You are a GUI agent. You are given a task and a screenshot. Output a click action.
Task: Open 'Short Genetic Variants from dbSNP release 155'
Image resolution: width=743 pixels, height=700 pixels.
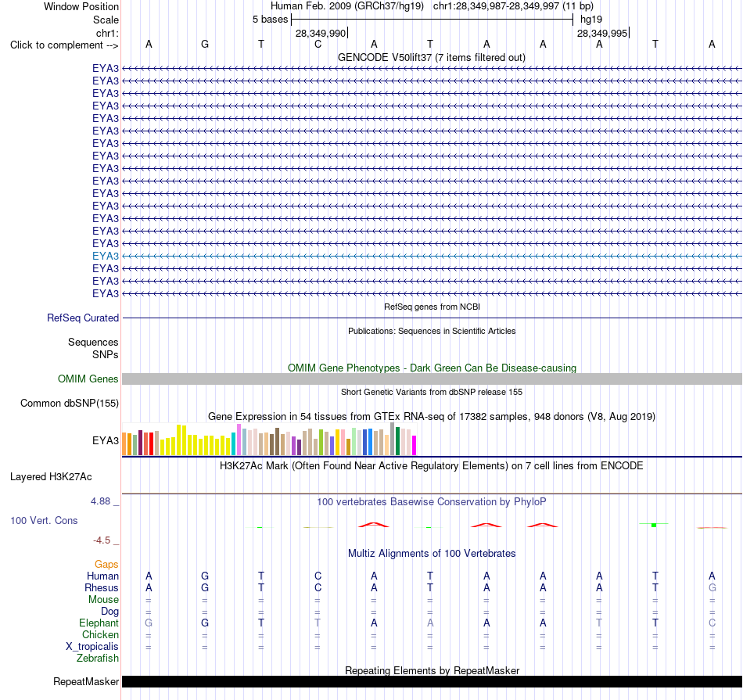click(431, 392)
